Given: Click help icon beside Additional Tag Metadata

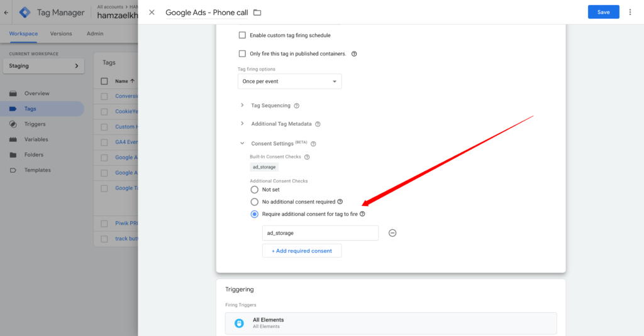Looking at the screenshot, I should tap(318, 124).
